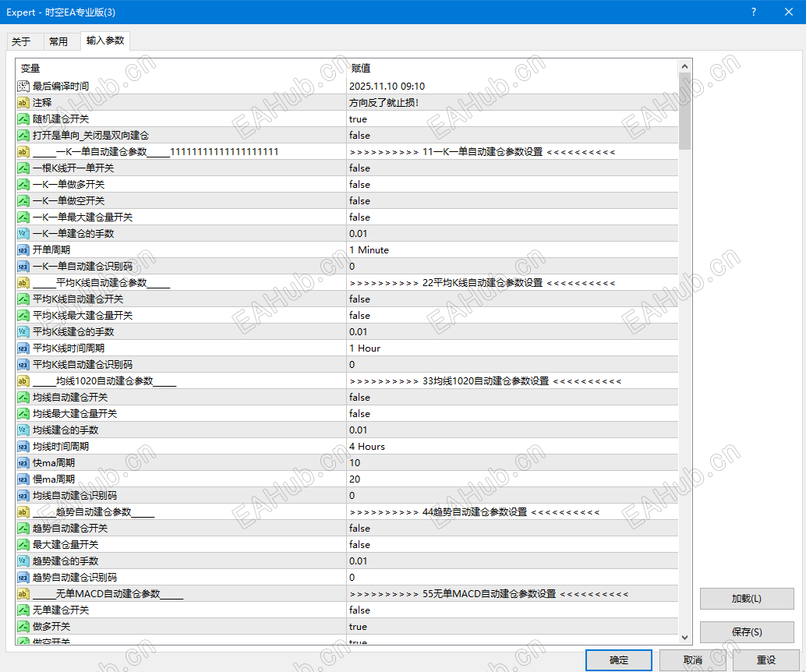Select the 均线最大建仓量开关 row label
Viewport: 806px width, 672px height.
75,414
